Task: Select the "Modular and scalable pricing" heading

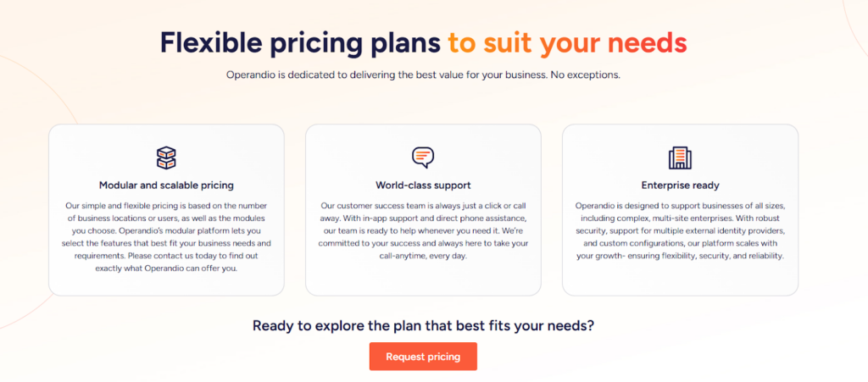Action: (x=166, y=185)
